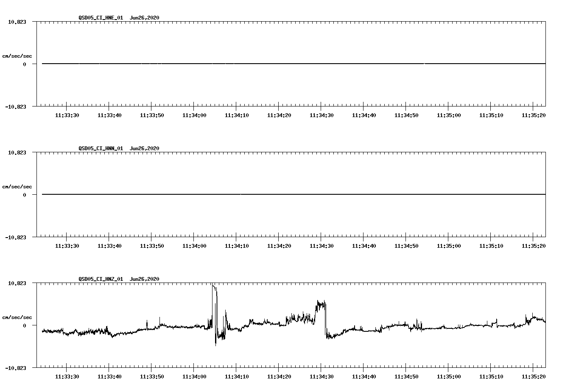Click the -10.823 lower limit on HNZ axis
The image size is (576, 392).
(16, 368)
